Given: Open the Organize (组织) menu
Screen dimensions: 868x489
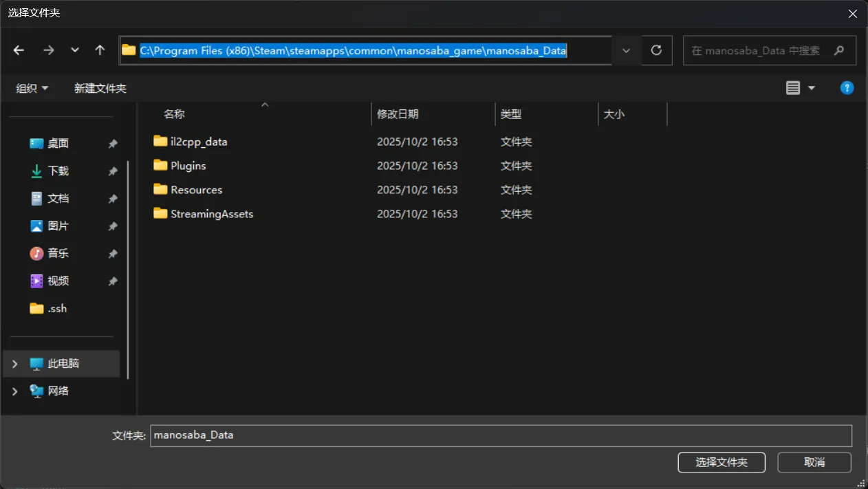Looking at the screenshot, I should tap(32, 88).
